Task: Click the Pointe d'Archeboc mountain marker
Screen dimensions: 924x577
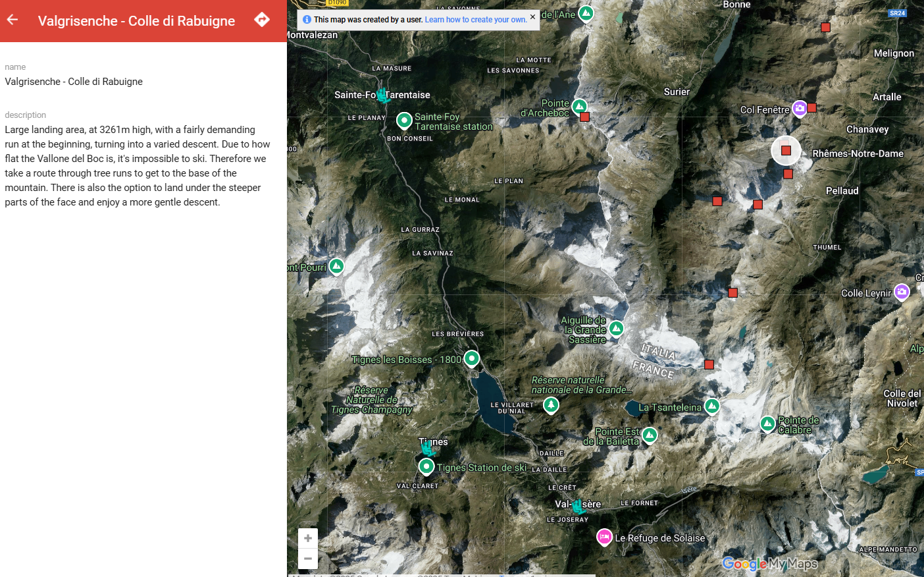Action: (579, 106)
